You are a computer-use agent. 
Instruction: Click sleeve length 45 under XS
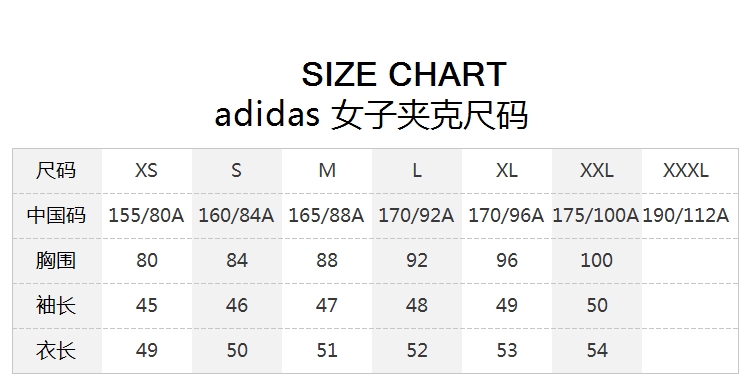click(x=146, y=305)
